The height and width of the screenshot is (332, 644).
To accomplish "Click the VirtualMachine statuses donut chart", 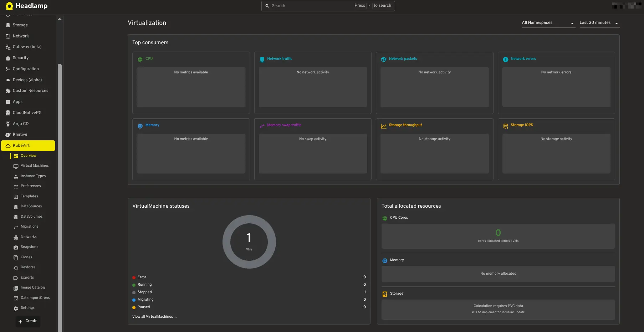I will [x=249, y=242].
